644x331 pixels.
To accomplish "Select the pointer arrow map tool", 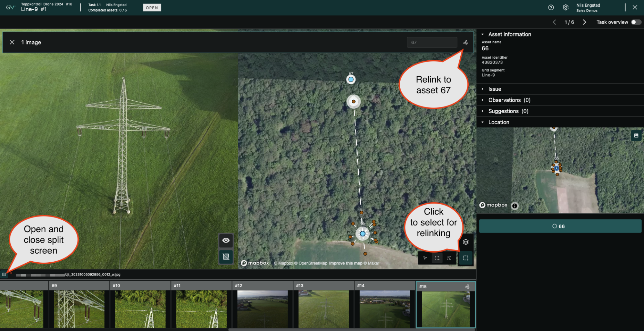I will [x=425, y=258].
